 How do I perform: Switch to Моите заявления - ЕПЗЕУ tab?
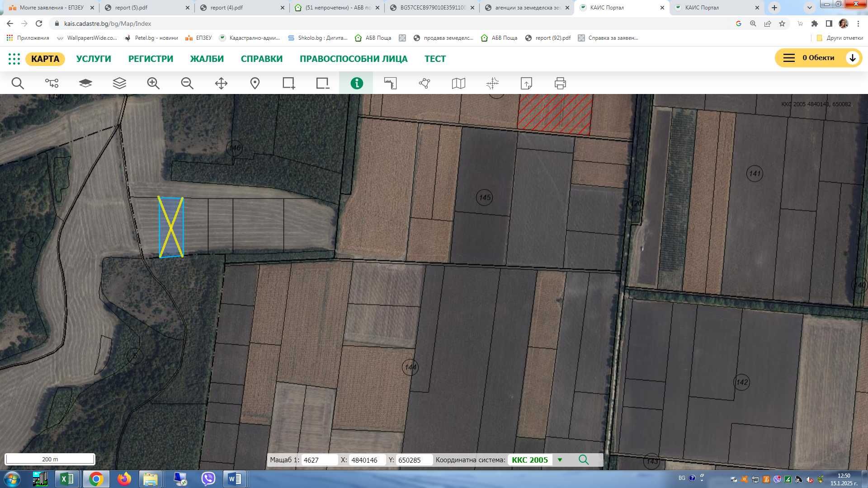[52, 8]
